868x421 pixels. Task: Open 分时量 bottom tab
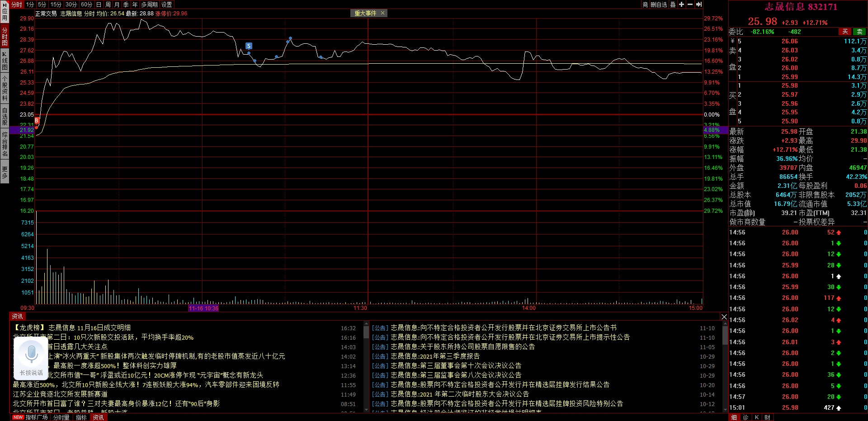pos(61,417)
